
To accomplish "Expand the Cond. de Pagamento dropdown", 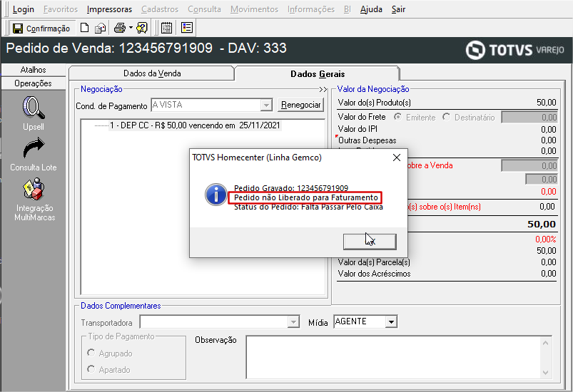I will click(266, 105).
